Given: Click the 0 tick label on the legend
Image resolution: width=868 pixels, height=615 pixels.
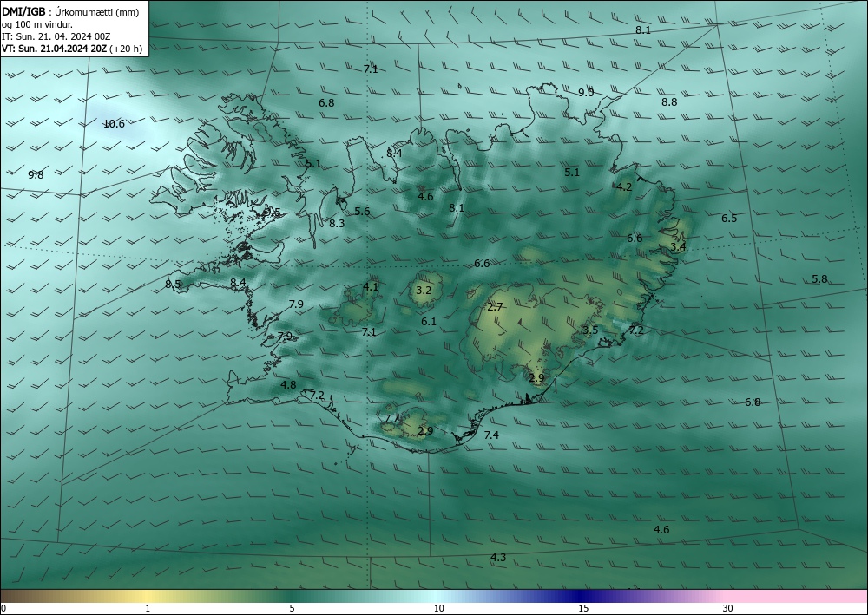Looking at the screenshot, I should (x=3, y=609).
